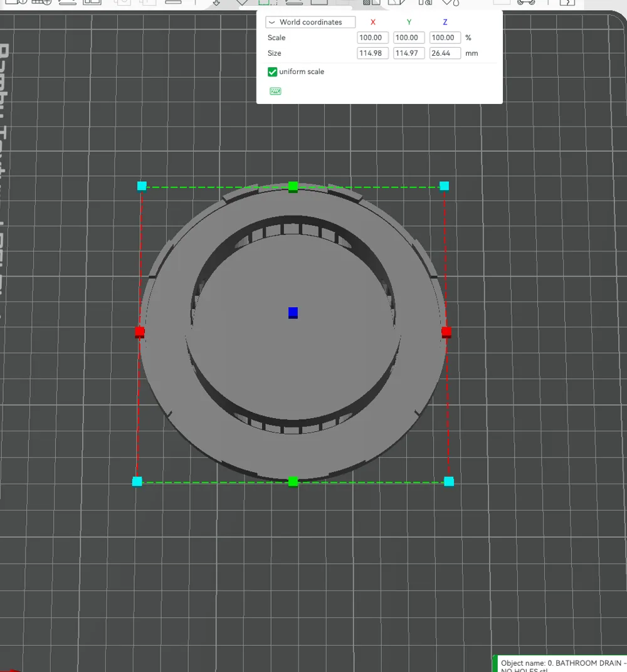Click the Size Y field showing 114.97
The image size is (627, 672).
[408, 53]
